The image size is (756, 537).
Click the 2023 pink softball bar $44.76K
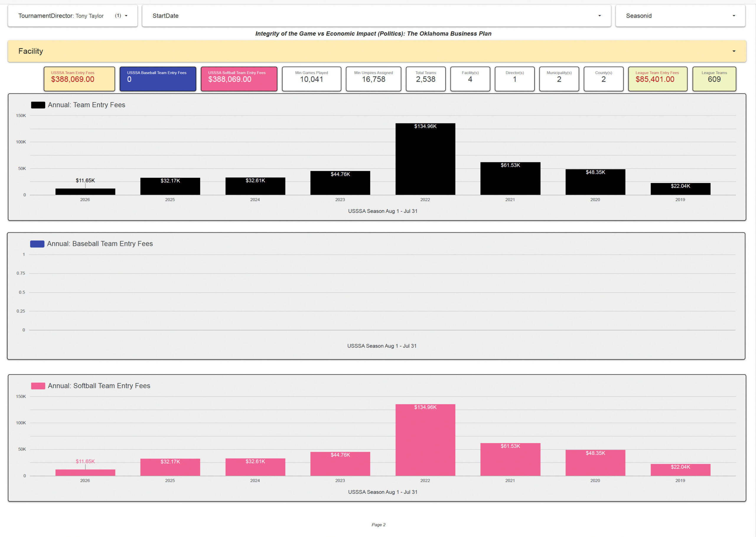[340, 463]
